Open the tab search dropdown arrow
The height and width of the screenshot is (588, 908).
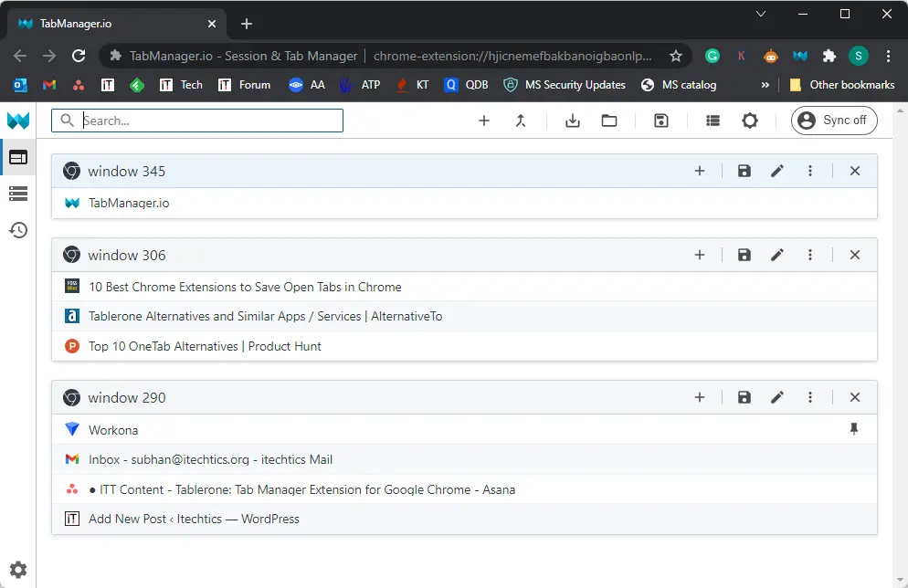[761, 14]
